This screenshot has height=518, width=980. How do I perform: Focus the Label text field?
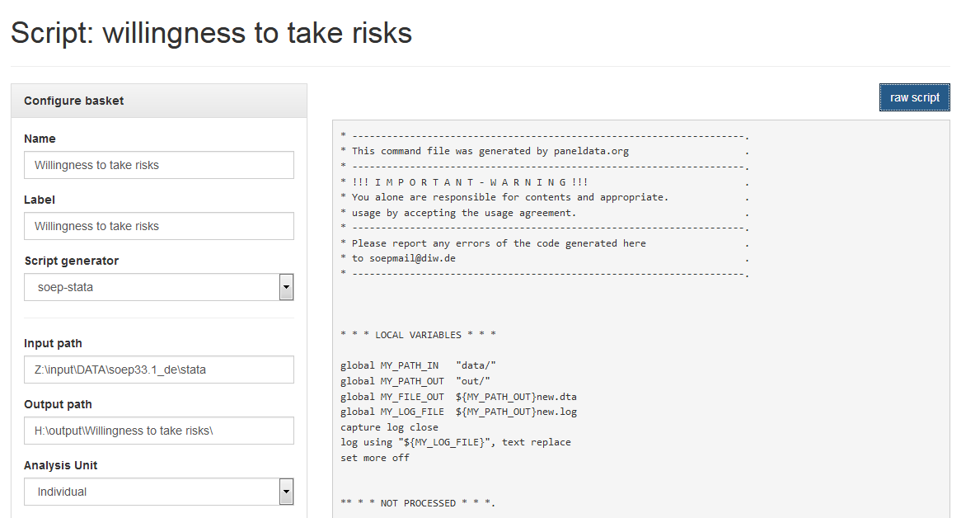(x=159, y=226)
